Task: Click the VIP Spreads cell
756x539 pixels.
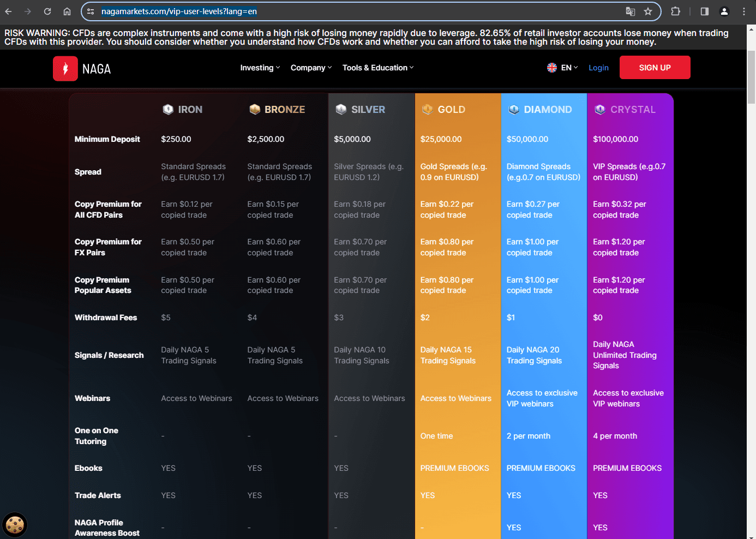Action: click(629, 172)
